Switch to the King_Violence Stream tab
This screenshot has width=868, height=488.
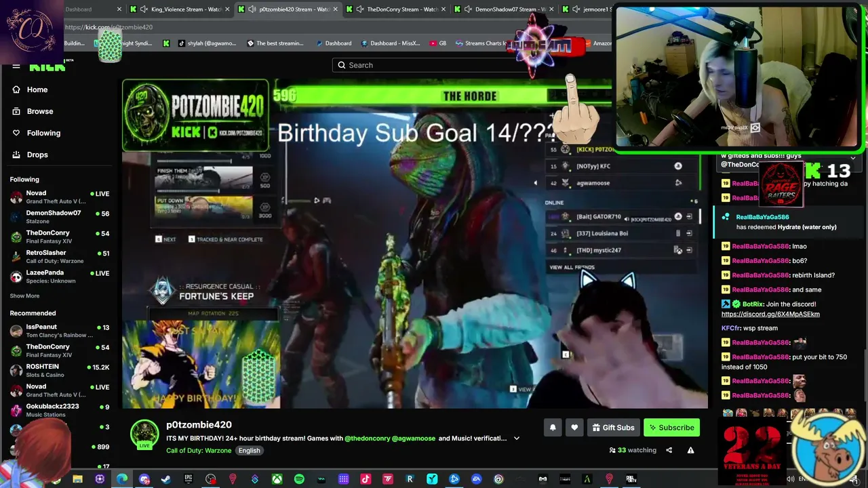181,9
